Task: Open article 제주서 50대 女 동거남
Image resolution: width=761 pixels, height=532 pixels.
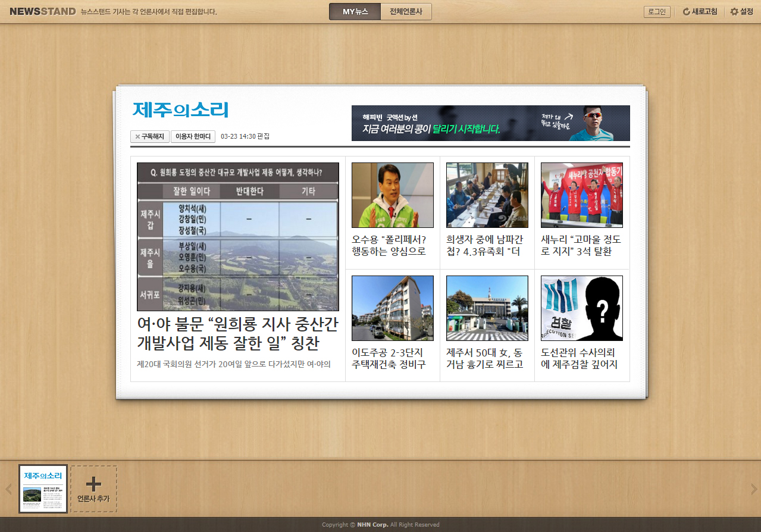Action: pyautogui.click(x=484, y=358)
